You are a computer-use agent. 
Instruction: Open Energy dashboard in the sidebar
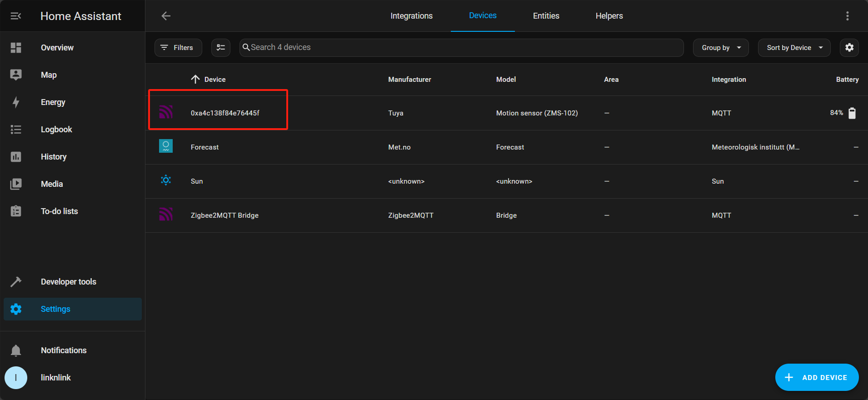(53, 102)
